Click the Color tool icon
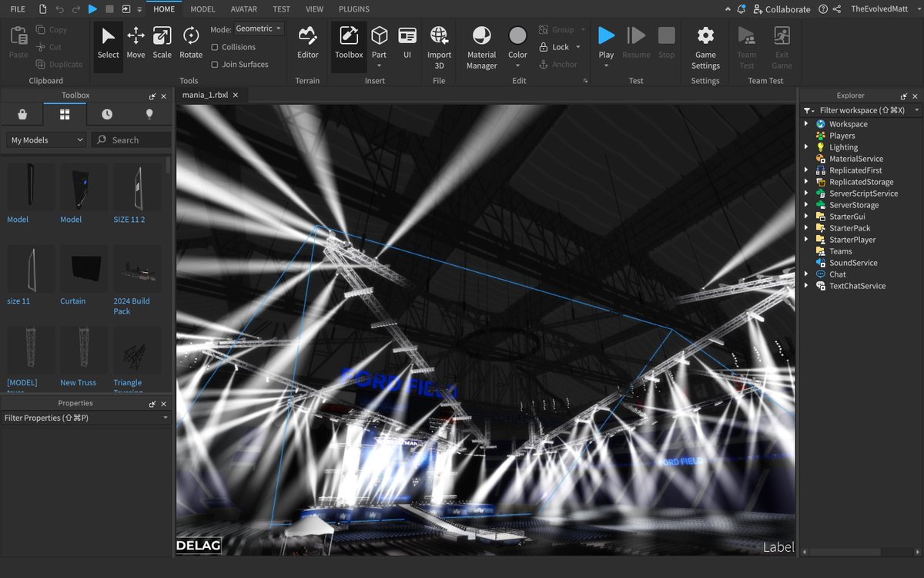924x578 pixels. (517, 36)
